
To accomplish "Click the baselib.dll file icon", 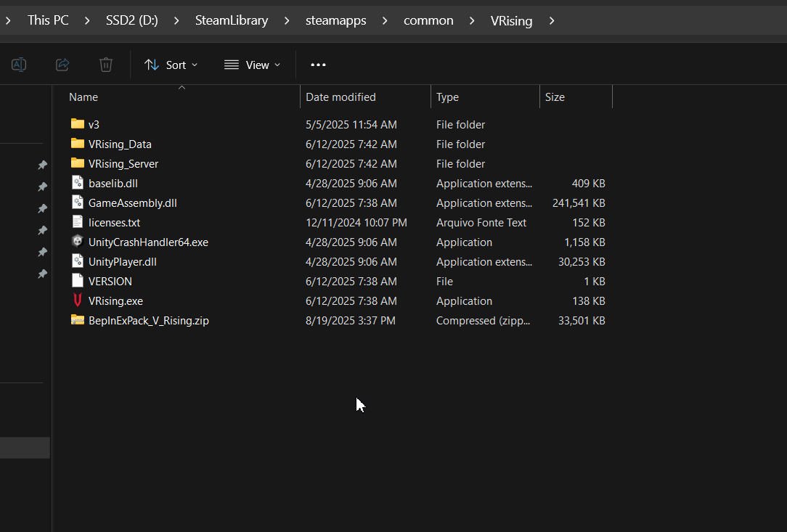I will click(x=77, y=183).
